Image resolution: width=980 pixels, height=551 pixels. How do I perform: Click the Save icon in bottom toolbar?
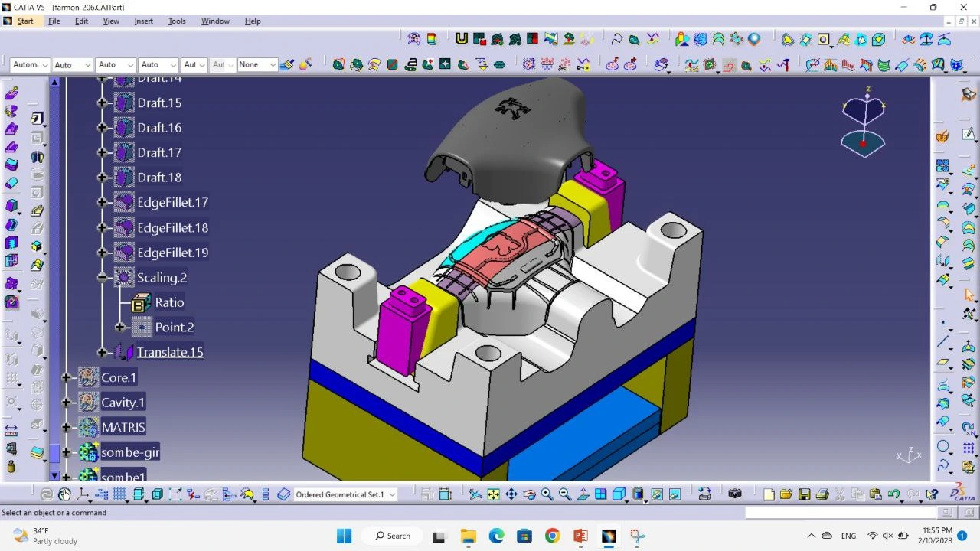pyautogui.click(x=804, y=494)
